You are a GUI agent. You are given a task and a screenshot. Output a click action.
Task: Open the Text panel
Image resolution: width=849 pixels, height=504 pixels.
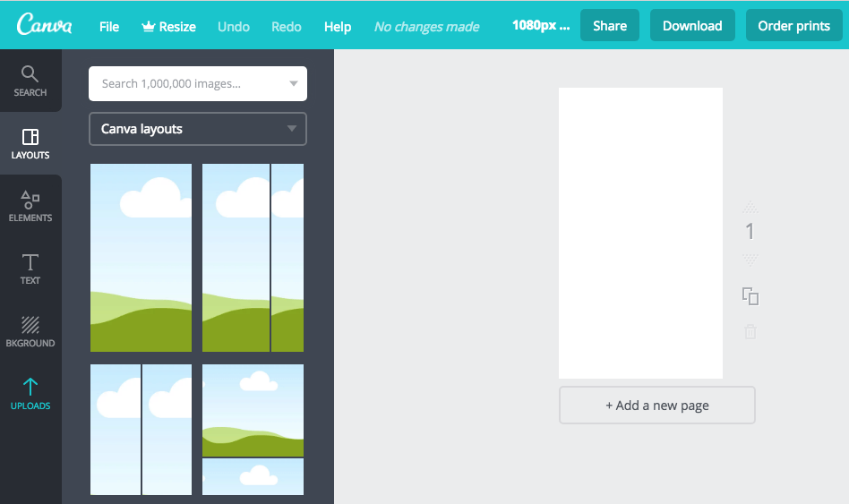(x=30, y=269)
